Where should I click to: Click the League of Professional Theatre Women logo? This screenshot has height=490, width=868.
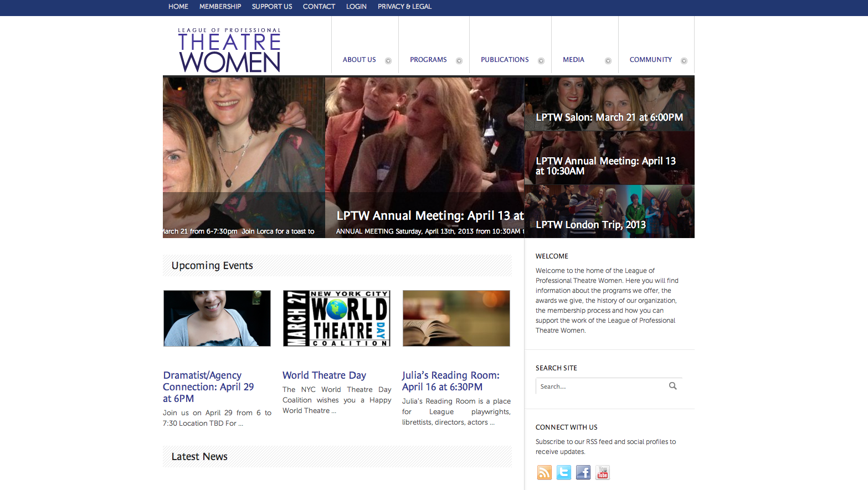(x=229, y=50)
